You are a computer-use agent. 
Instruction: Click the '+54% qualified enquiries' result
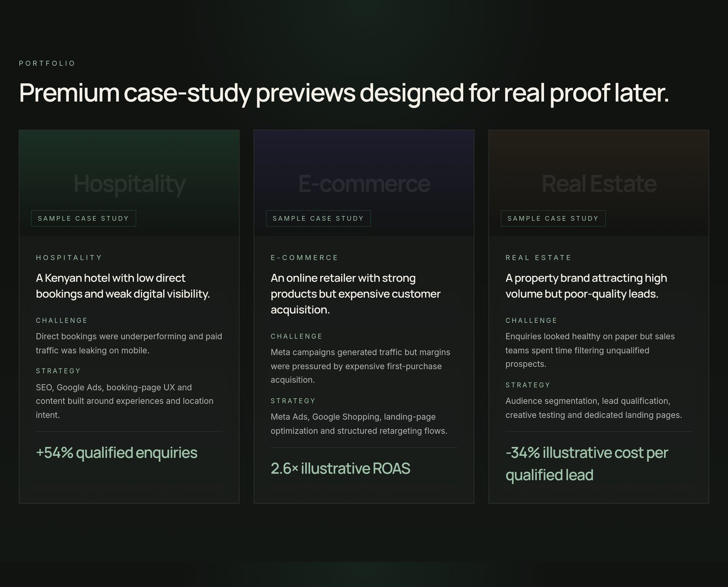point(116,453)
